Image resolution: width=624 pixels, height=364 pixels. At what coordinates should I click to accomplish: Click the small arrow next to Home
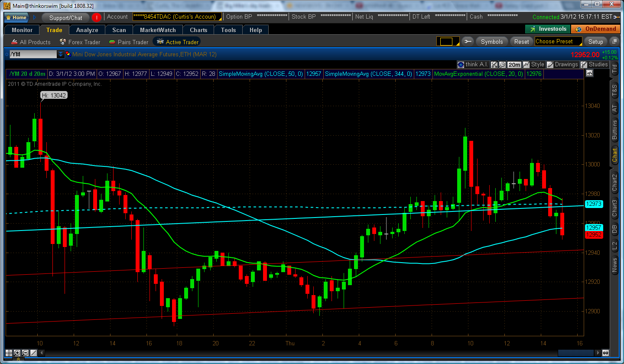(x=35, y=17)
